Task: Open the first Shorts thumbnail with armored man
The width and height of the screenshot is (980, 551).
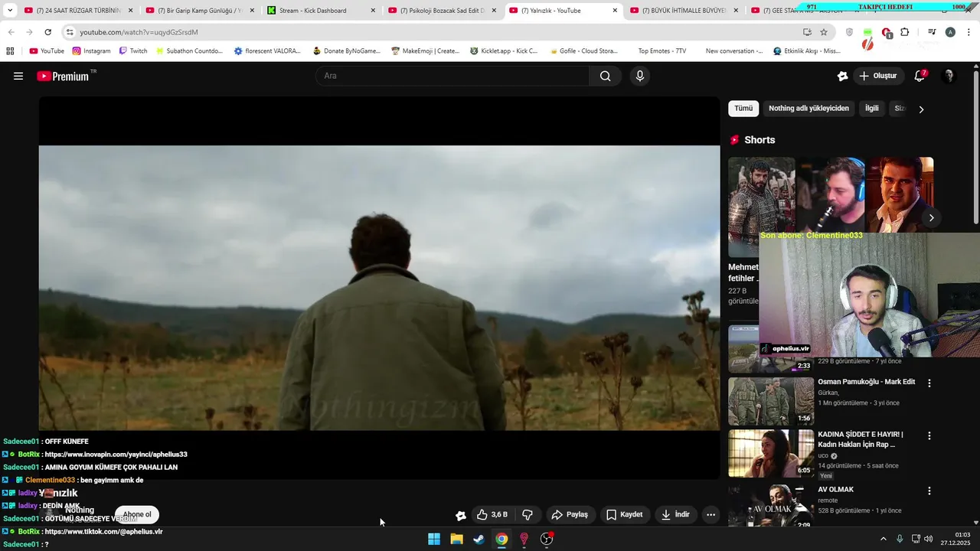Action: [762, 207]
